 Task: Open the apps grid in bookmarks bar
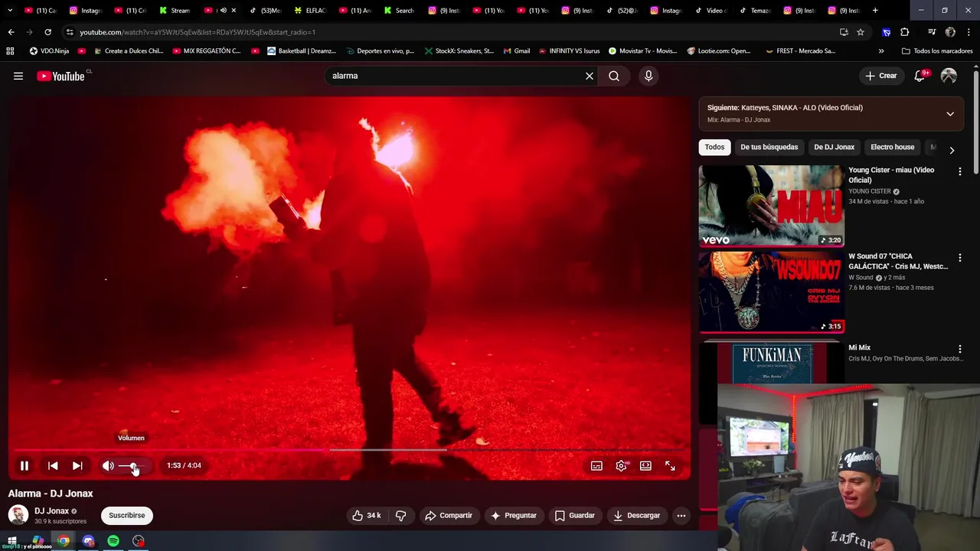pos(10,51)
